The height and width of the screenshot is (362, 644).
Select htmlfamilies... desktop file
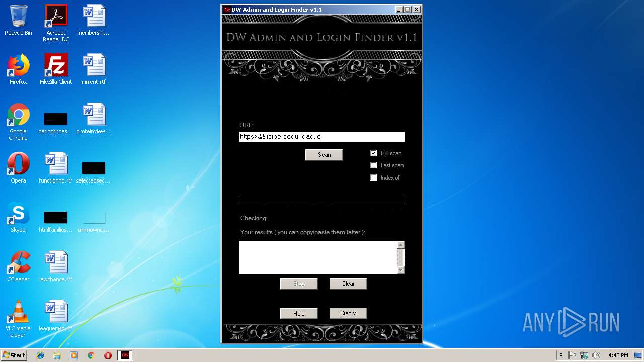click(x=56, y=221)
